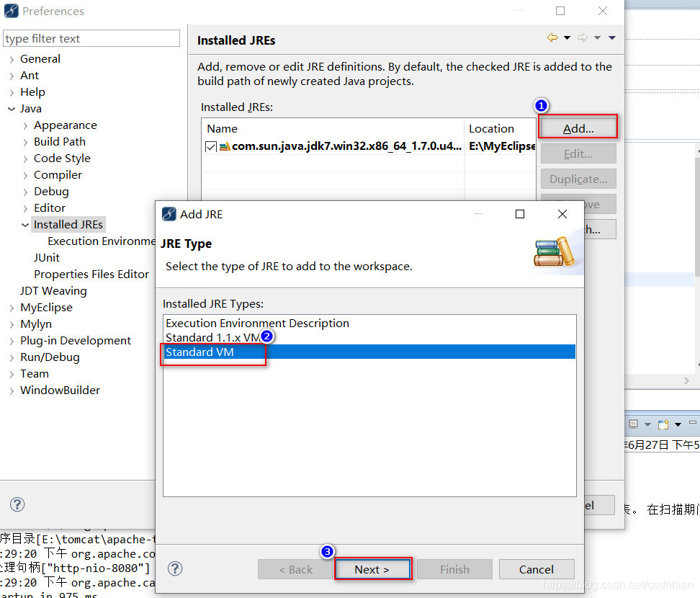This screenshot has height=598, width=700.
Task: Toggle the com.sun.java.jdk7 JRE checkbox
Action: pos(211,146)
